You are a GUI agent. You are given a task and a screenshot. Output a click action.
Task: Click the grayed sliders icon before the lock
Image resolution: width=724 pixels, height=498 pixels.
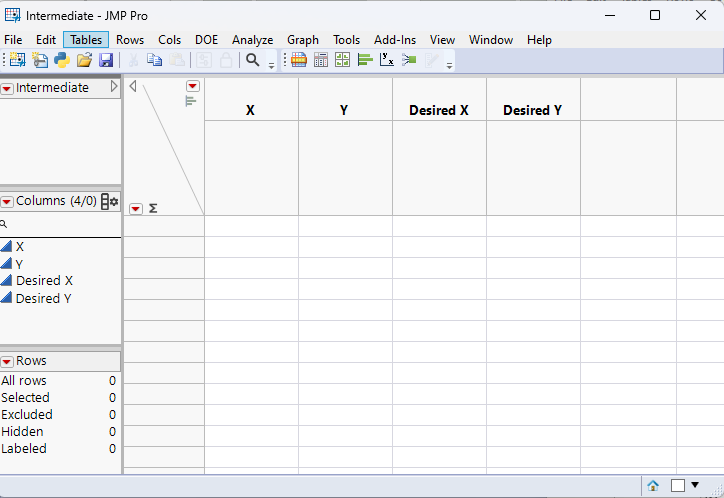(x=204, y=60)
